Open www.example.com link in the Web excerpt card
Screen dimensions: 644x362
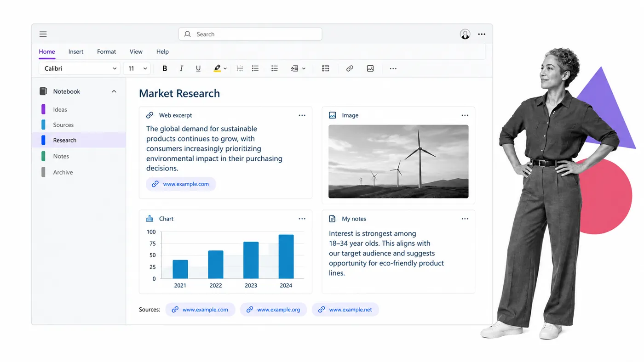pyautogui.click(x=181, y=184)
